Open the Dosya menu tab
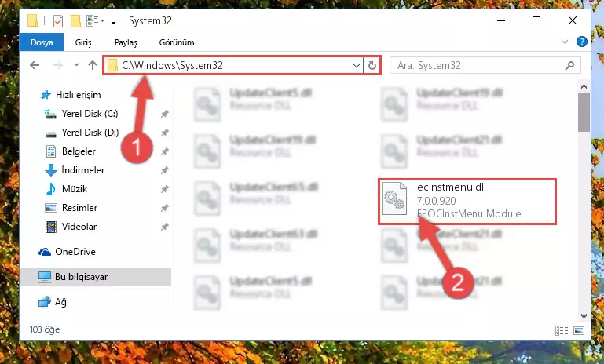604x364 pixels. click(42, 42)
